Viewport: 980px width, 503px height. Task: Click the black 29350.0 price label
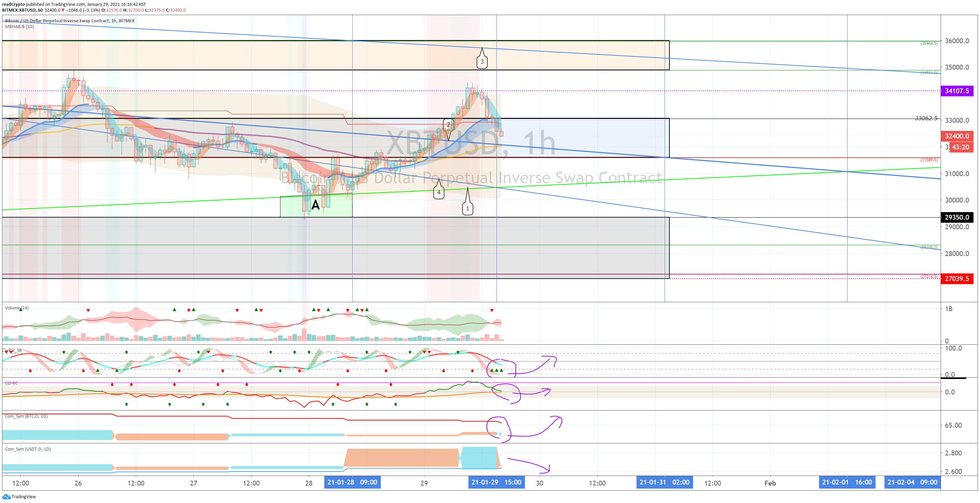click(x=957, y=217)
